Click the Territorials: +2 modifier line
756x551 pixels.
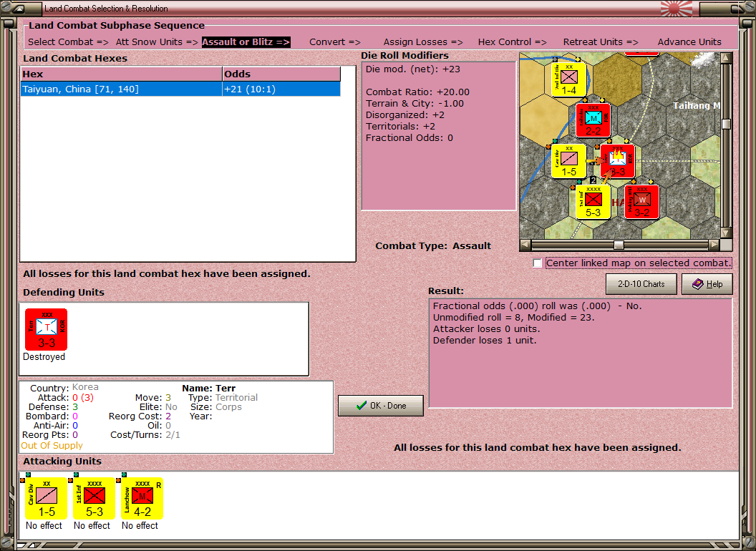(400, 127)
